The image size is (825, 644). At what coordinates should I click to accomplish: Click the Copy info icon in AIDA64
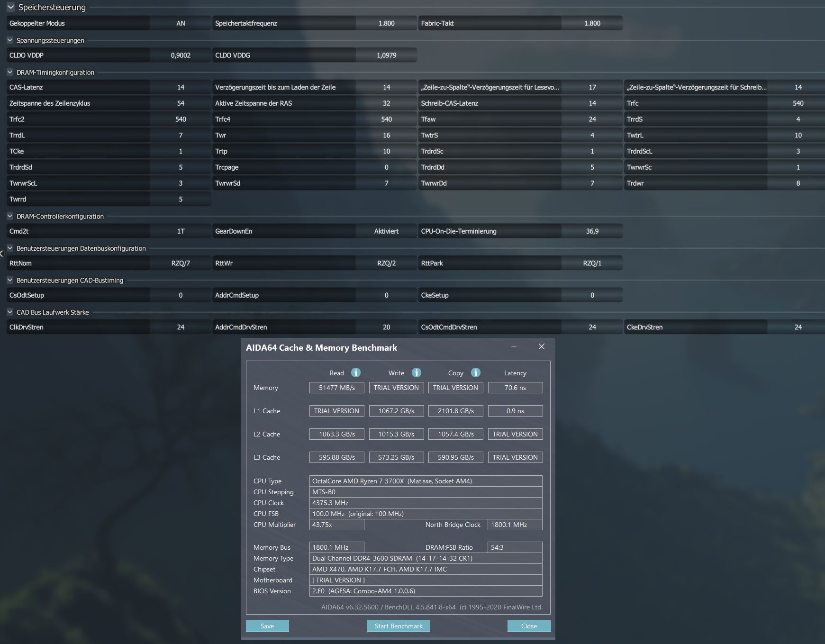tap(476, 372)
